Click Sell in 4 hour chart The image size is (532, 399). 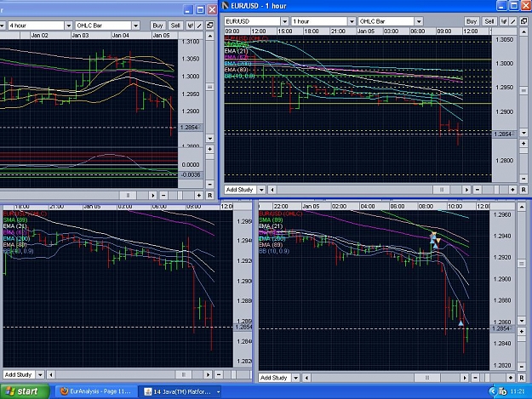pyautogui.click(x=175, y=26)
